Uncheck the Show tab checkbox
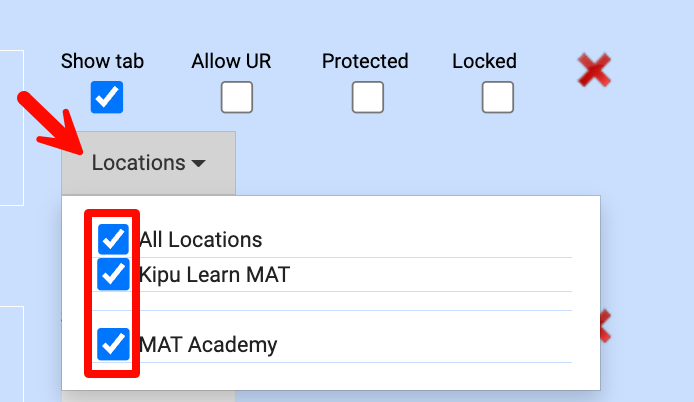 tap(106, 97)
